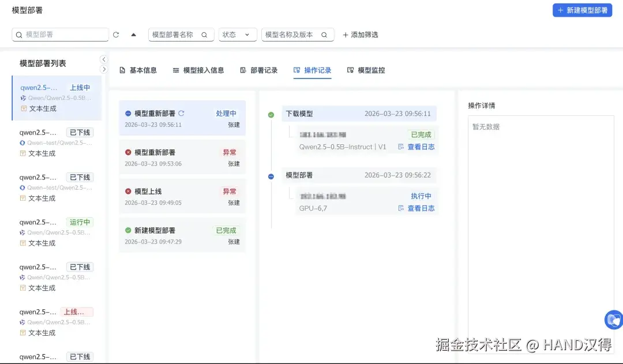Click the timestamp 2026-03-23 09:47:29

[x=153, y=242]
